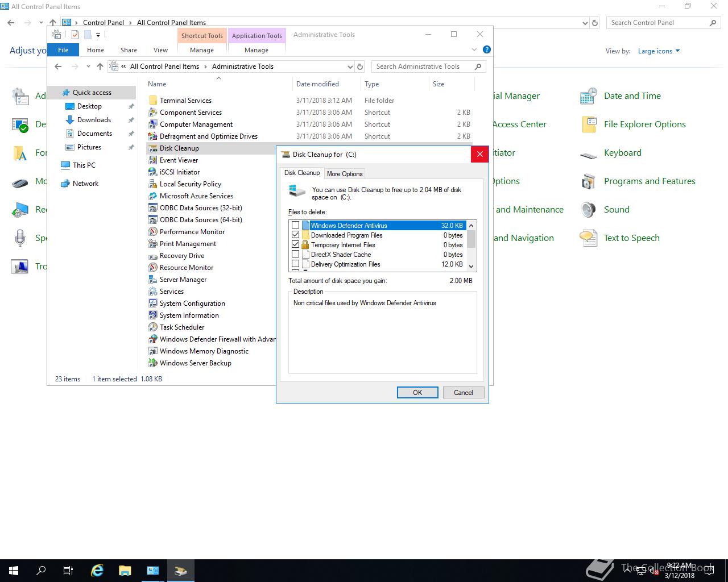Open Downloads in navigation pane
The image size is (728, 582).
[94, 120]
